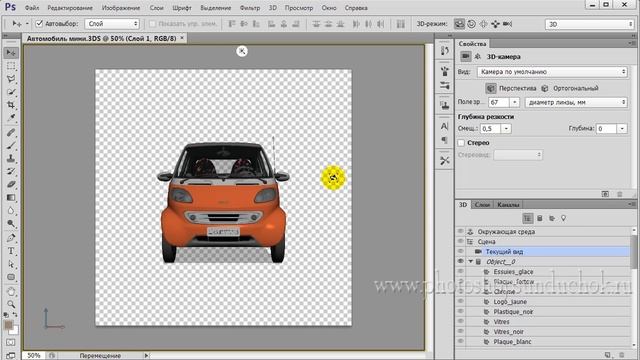Switch to the Каналы tab
The image size is (640, 360).
pos(508,204)
